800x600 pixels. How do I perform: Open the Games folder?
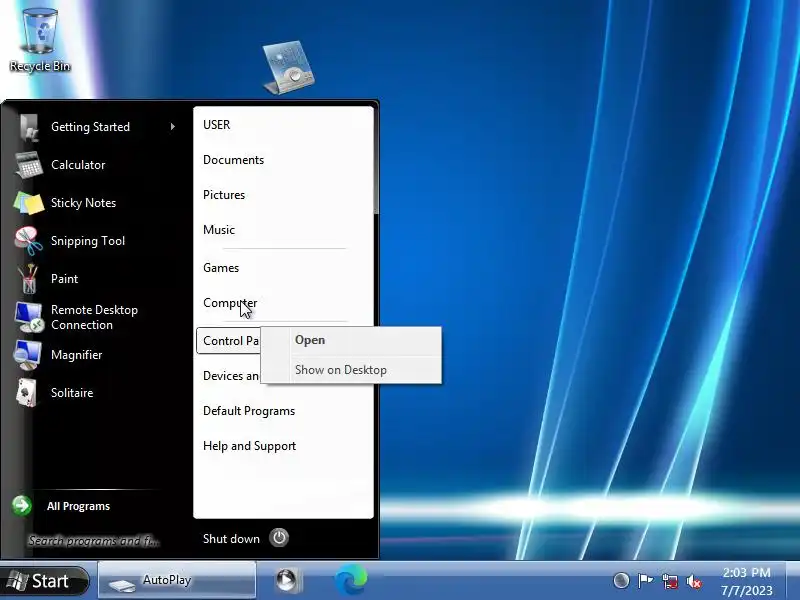click(x=220, y=268)
